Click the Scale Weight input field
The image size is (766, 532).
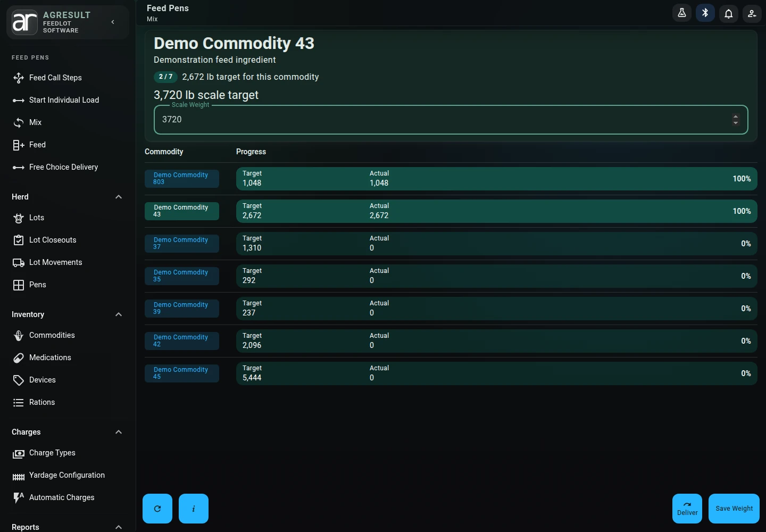click(451, 120)
